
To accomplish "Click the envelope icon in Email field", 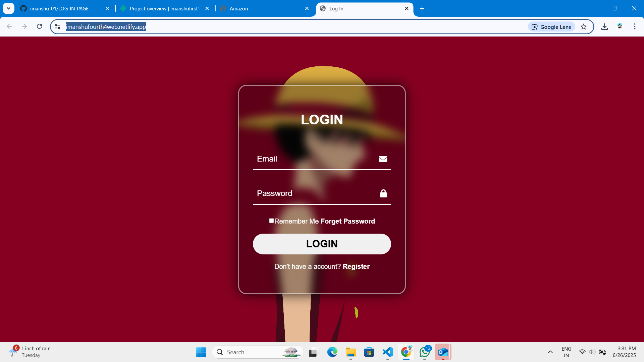I will pyautogui.click(x=383, y=159).
